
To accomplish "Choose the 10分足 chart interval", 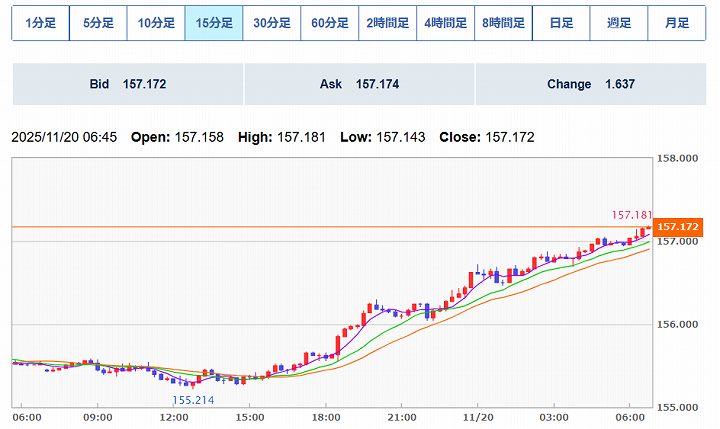I will coord(156,23).
